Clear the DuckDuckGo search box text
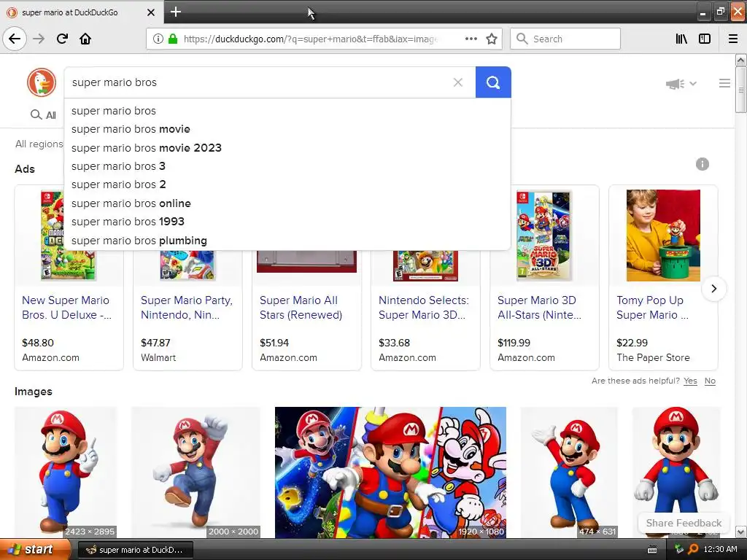Image resolution: width=747 pixels, height=560 pixels. pyautogui.click(x=458, y=82)
